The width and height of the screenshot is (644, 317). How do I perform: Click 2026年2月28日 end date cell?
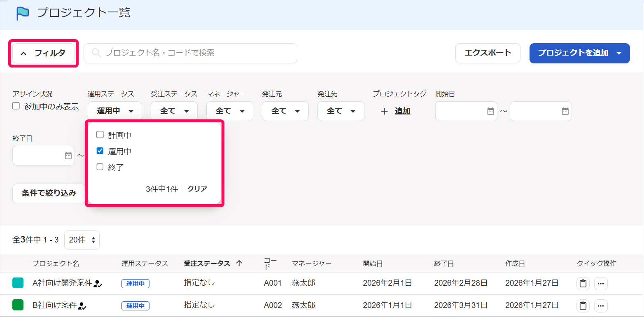[461, 283]
